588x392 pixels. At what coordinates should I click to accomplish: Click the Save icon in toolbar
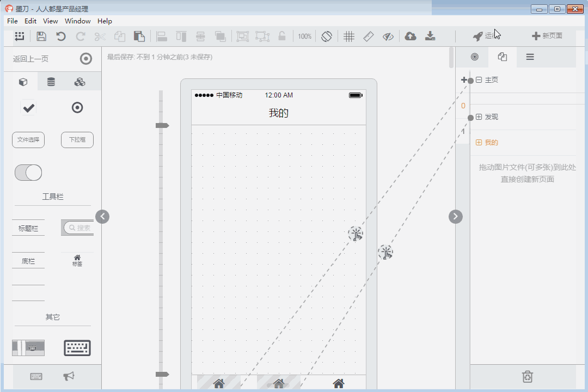pos(41,36)
